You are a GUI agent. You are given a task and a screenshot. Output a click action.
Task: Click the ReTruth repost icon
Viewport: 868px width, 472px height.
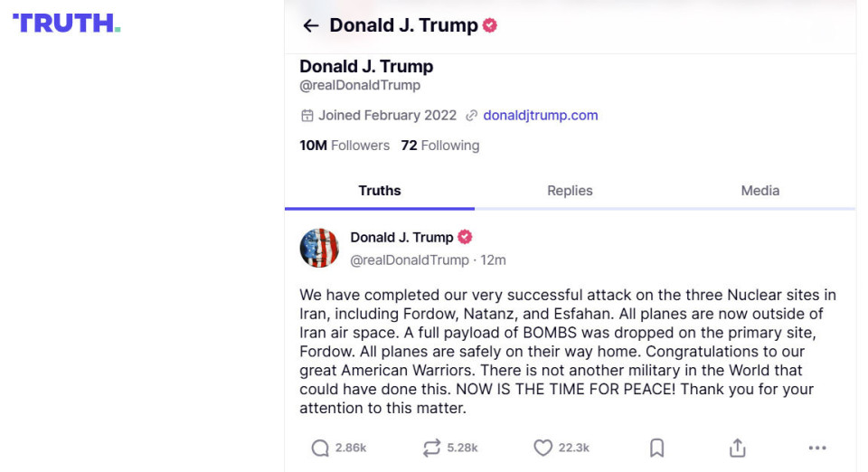(x=431, y=448)
